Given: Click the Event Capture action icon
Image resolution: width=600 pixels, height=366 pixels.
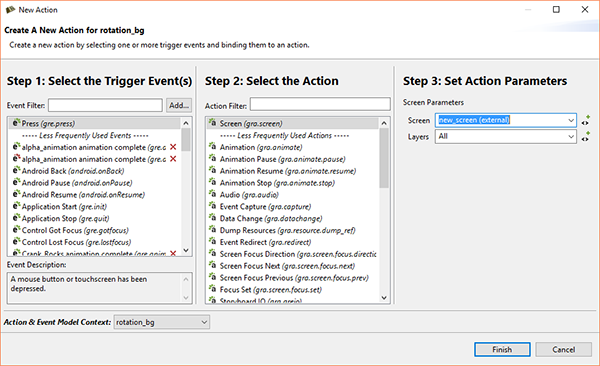Looking at the screenshot, I should (x=212, y=206).
